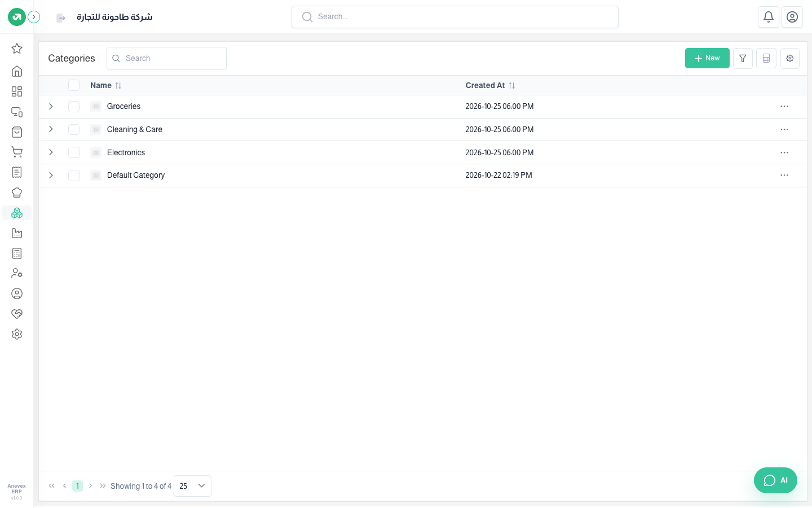Open table column settings gear
The image size is (812, 508).
(x=790, y=58)
